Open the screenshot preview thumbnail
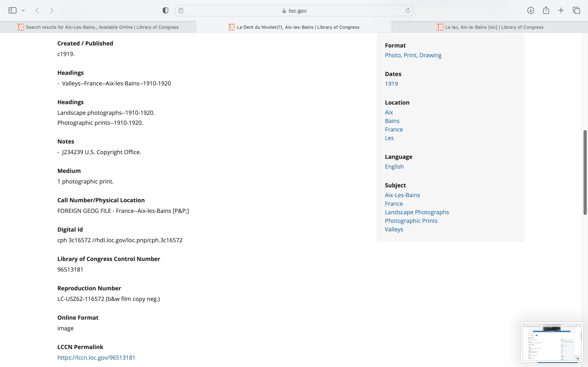The width and height of the screenshot is (588, 367). (x=551, y=342)
